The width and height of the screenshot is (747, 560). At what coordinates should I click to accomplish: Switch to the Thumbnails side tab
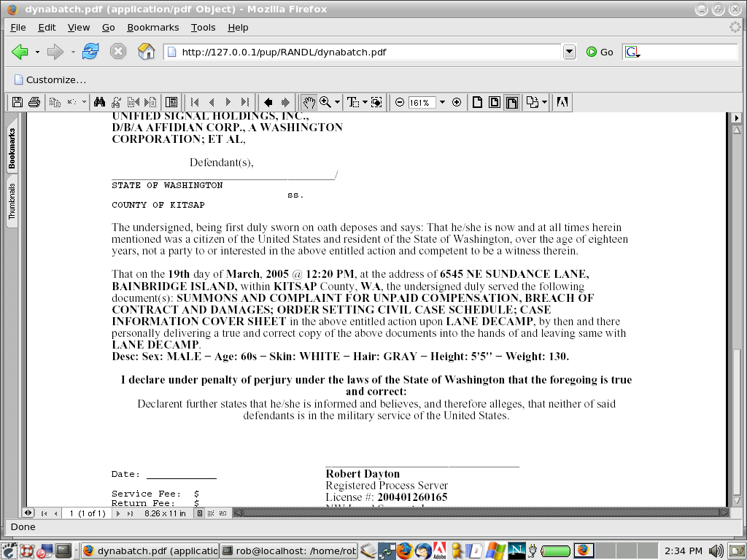[12, 201]
